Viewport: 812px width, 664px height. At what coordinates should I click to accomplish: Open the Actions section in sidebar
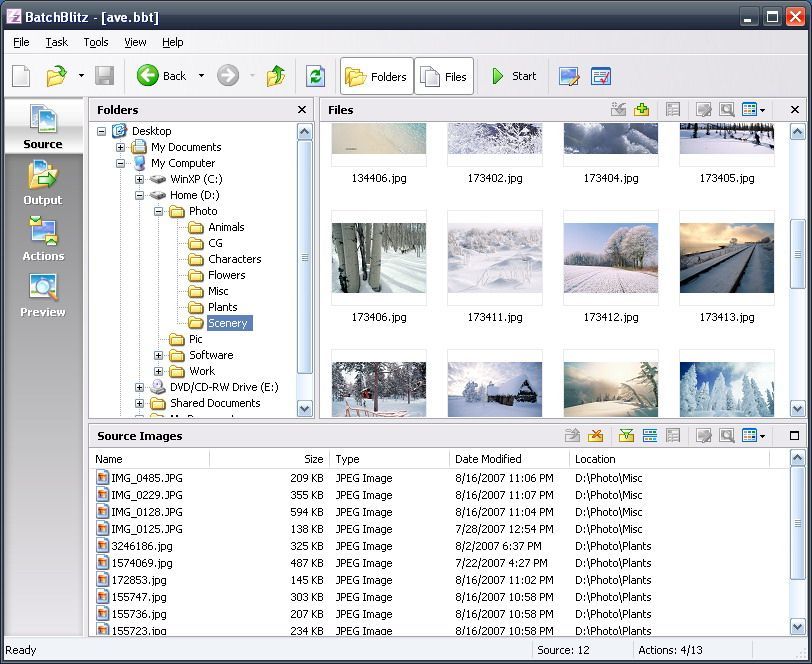click(x=43, y=238)
